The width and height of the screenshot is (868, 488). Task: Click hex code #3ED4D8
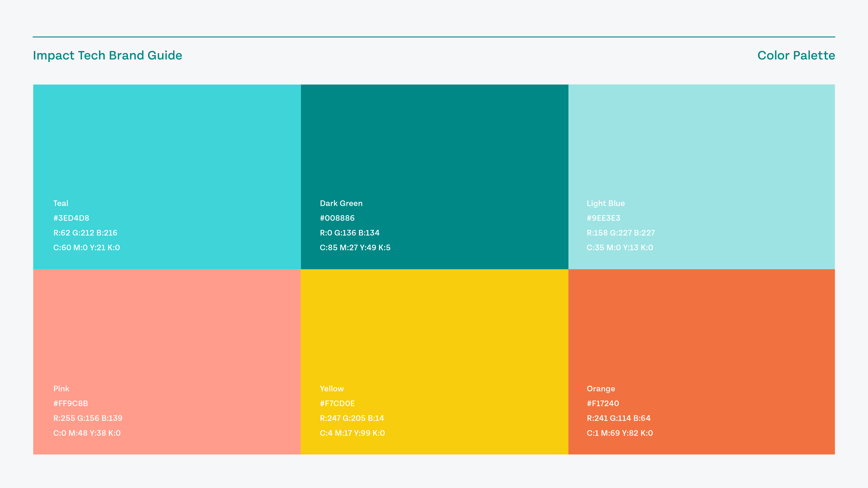[71, 218]
